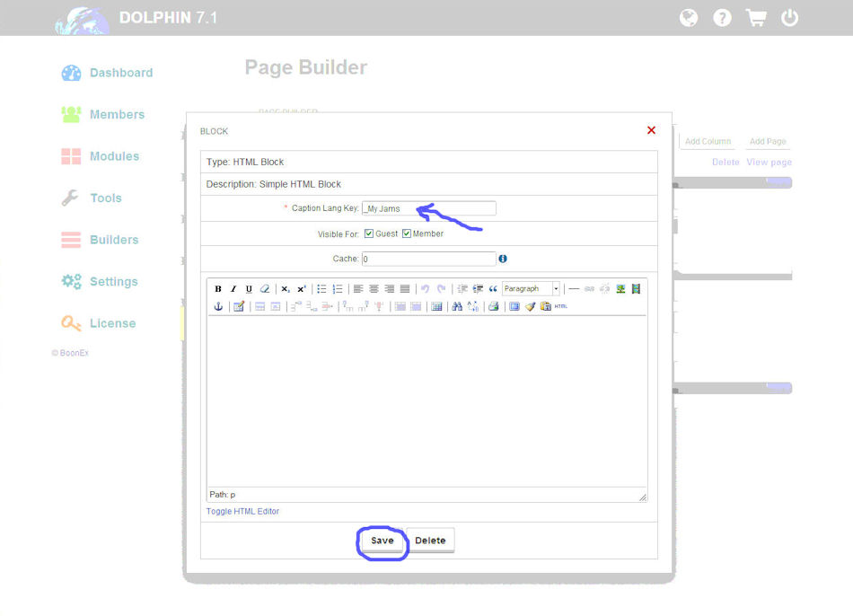The image size is (853, 616).
Task: Click the print icon in the editor
Action: click(494, 306)
